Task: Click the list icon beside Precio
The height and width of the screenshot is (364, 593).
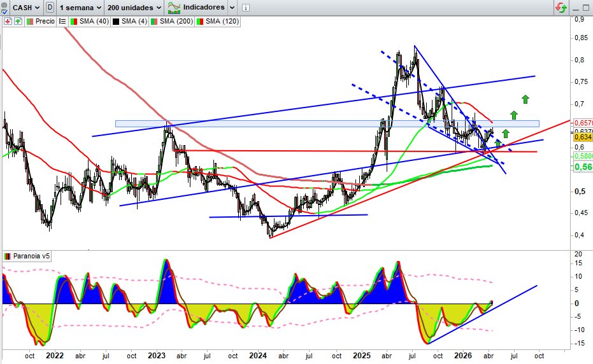Action: (x=62, y=21)
